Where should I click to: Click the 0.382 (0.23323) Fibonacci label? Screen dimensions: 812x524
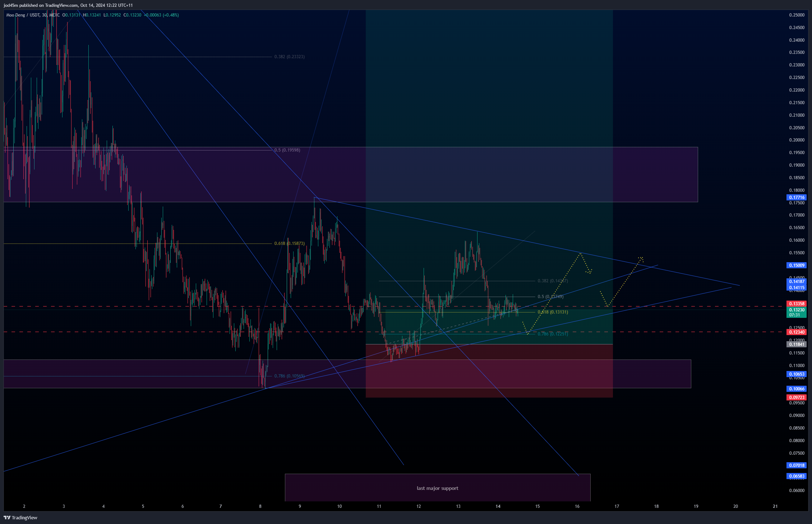289,57
